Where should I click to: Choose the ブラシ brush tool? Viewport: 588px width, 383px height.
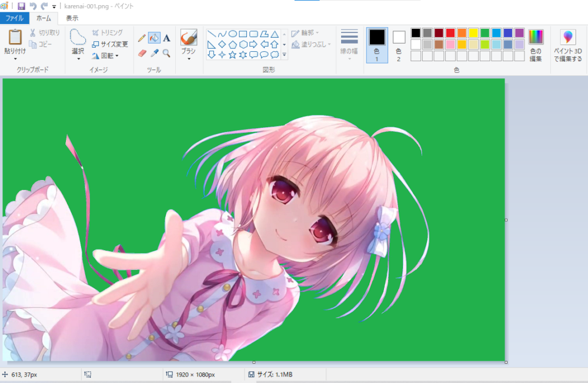(189, 37)
